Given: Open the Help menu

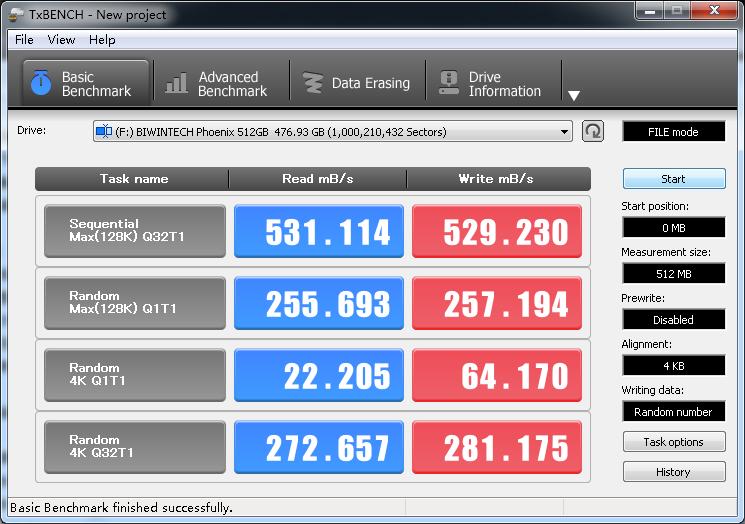Looking at the screenshot, I should [102, 40].
